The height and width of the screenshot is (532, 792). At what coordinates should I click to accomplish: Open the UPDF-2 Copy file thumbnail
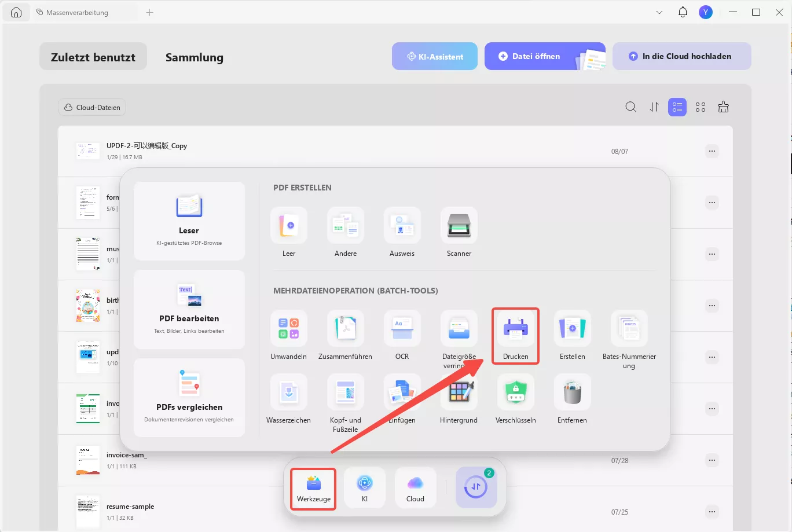[88, 151]
